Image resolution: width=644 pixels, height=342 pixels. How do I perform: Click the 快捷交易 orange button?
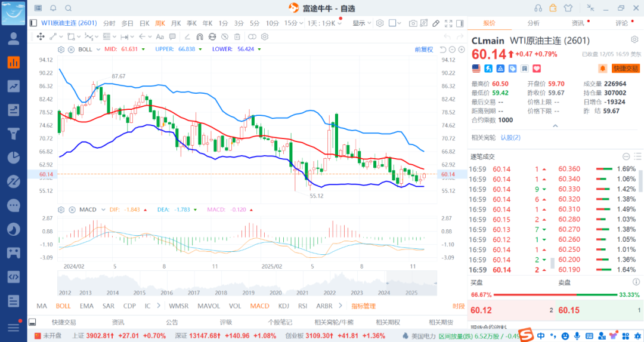[626, 69]
